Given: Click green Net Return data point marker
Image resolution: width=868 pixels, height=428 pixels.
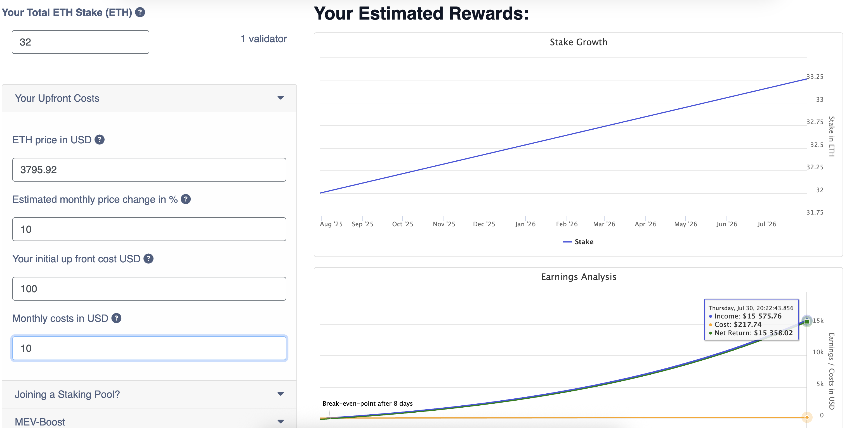Looking at the screenshot, I should pyautogui.click(x=807, y=321).
